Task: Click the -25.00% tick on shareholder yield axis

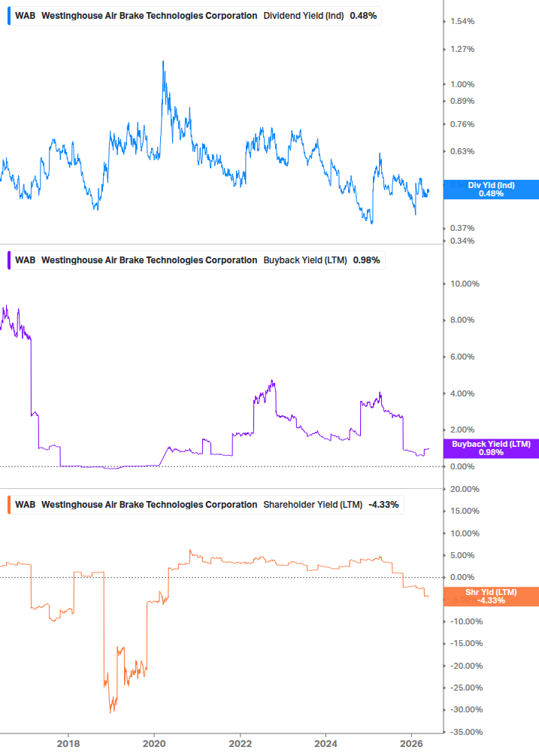Action: pyautogui.click(x=466, y=688)
